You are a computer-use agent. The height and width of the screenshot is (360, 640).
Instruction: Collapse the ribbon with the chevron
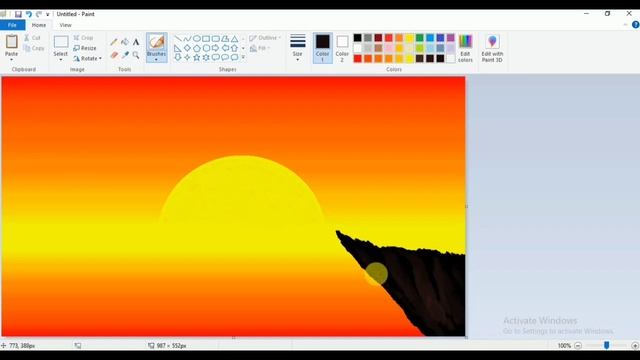tap(625, 25)
